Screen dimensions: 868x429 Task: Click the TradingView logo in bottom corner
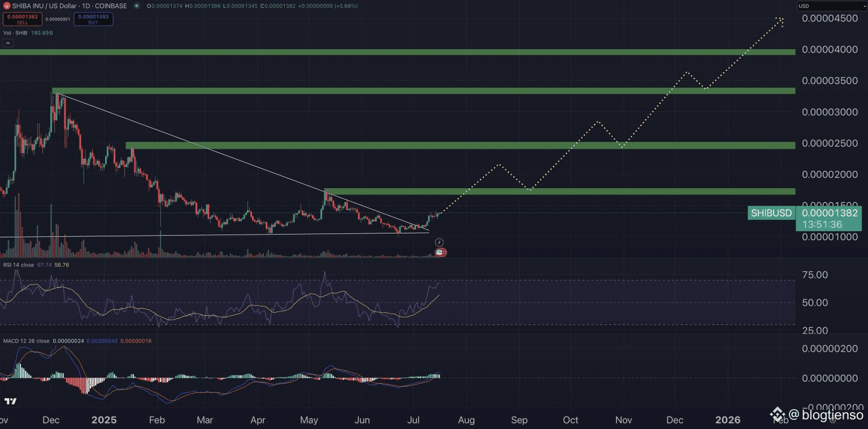click(10, 401)
